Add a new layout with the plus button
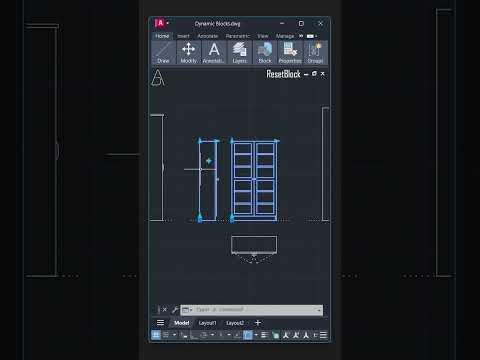Image resolution: width=480 pixels, height=360 pixels. pos(258,323)
